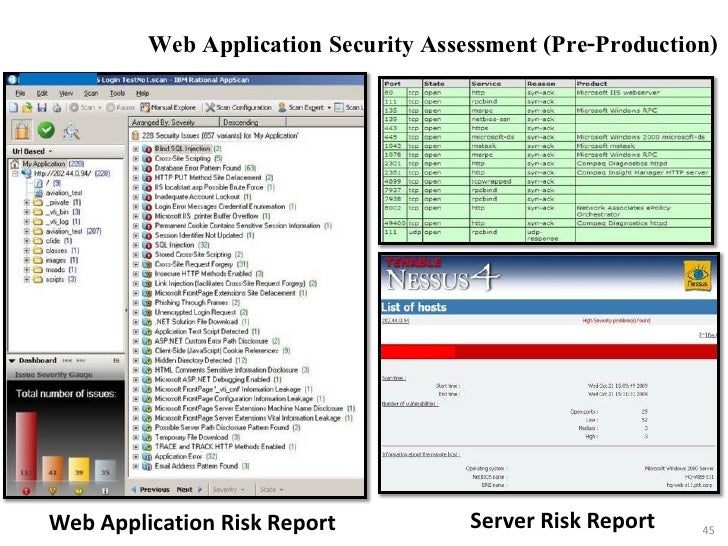The height and width of the screenshot is (546, 728).
Task: Select the magnifier application data view icon
Action: 71,132
